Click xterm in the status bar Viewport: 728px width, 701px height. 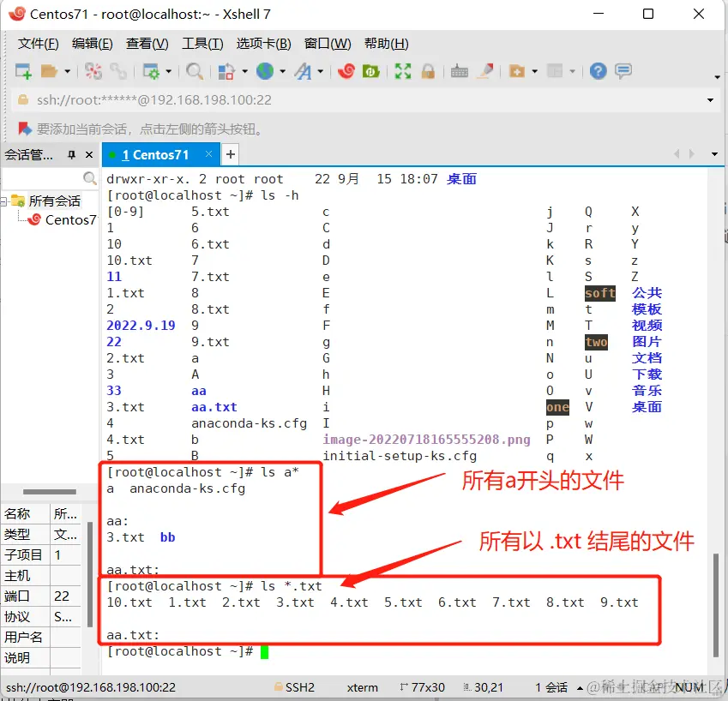362,687
